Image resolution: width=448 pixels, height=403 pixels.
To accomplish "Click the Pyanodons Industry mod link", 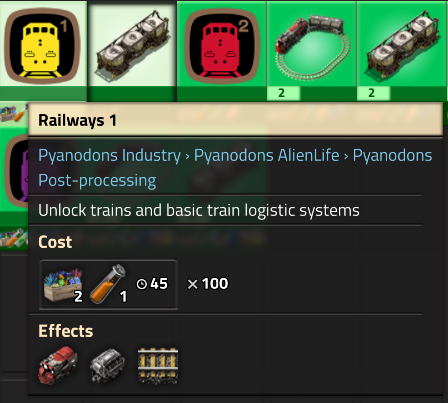I will coord(109,155).
